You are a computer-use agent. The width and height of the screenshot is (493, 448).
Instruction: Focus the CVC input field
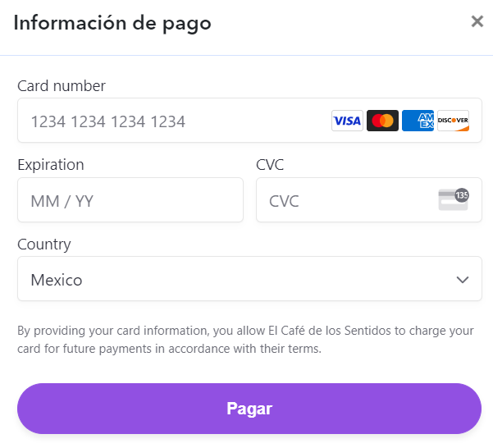pos(369,200)
